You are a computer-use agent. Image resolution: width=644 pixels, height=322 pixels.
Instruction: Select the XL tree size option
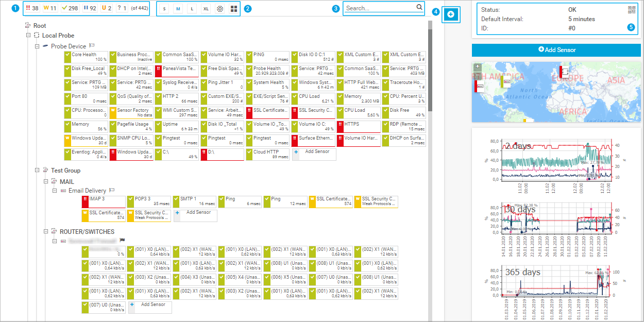click(x=206, y=9)
